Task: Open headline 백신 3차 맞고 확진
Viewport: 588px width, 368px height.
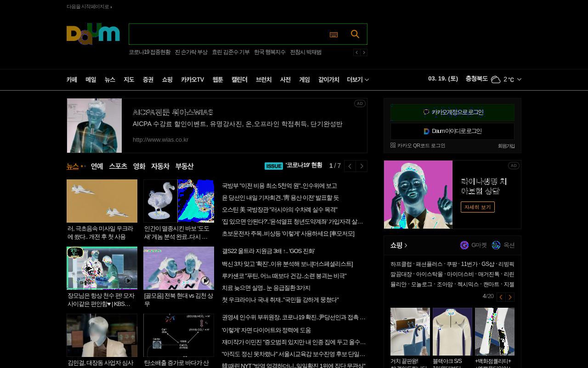Action: [287, 264]
